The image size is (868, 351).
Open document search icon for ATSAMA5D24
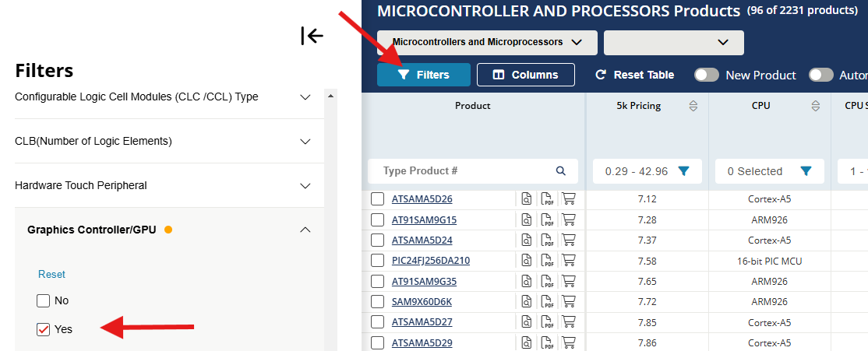[x=527, y=240]
